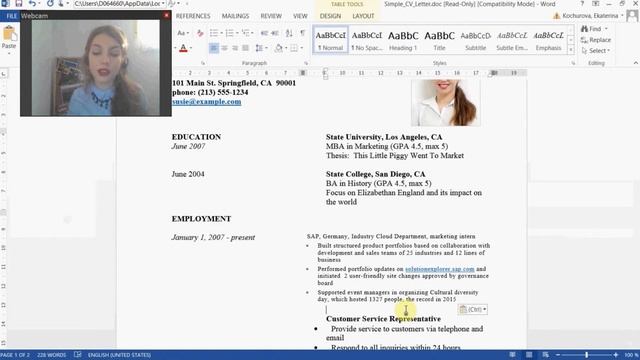
Task: Click the Find binoculars button
Action: point(591,29)
